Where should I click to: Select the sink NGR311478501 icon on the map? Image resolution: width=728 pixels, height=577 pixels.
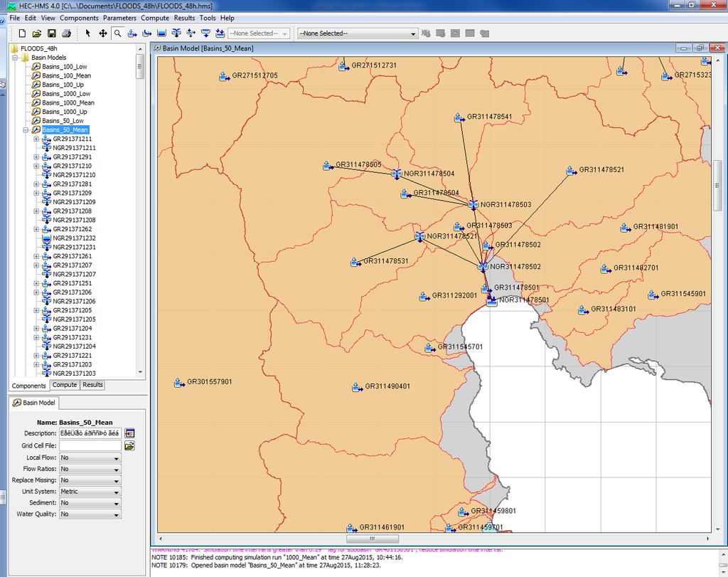pyautogui.click(x=491, y=301)
